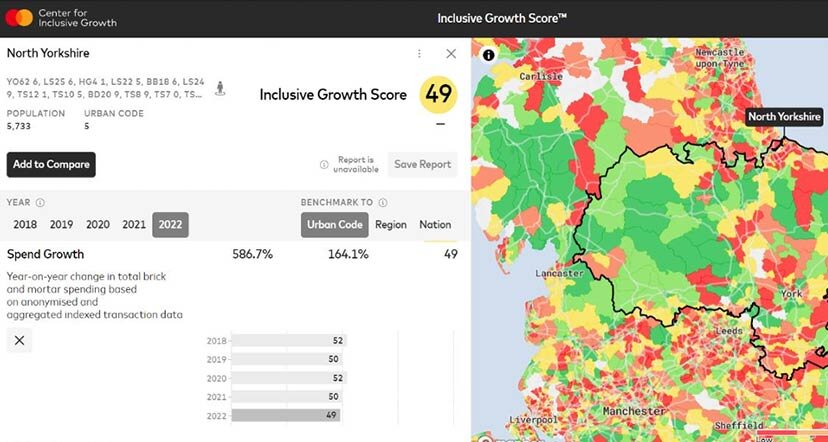Click the 2019 bar in the chart

[x=286, y=359]
